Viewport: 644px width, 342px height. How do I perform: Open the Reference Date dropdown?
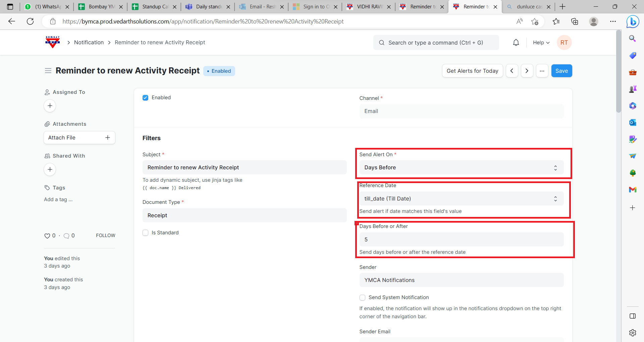(461, 199)
